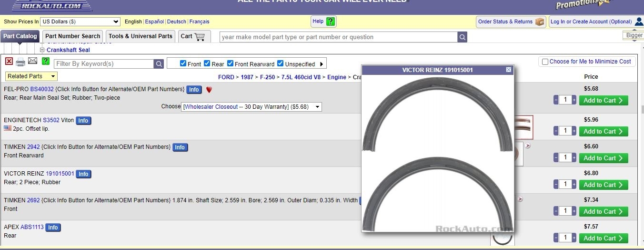Click FORD in the breadcrumb
This screenshot has height=250, width=644.
coord(226,77)
